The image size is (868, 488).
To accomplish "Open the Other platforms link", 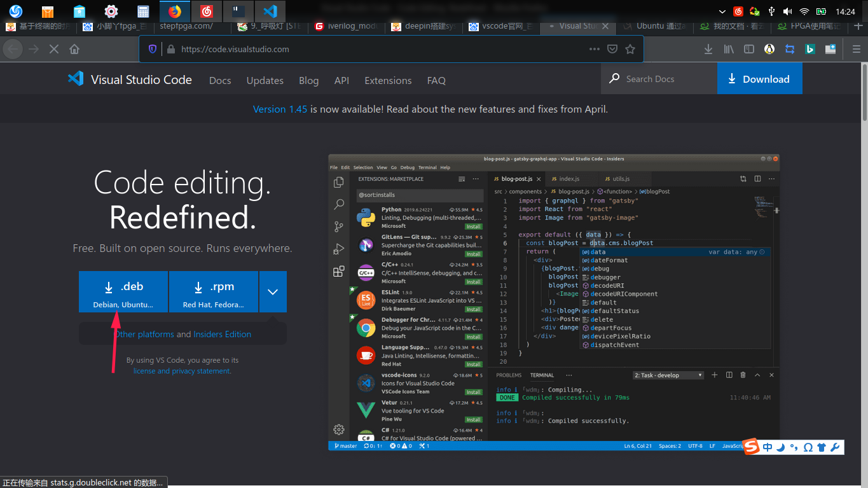I will (x=144, y=334).
